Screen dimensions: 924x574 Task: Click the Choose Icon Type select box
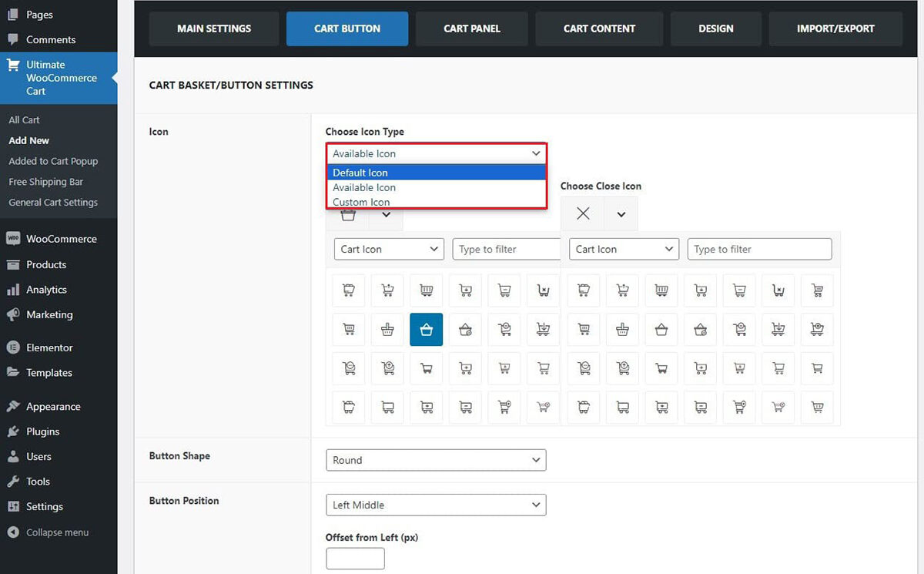click(436, 153)
